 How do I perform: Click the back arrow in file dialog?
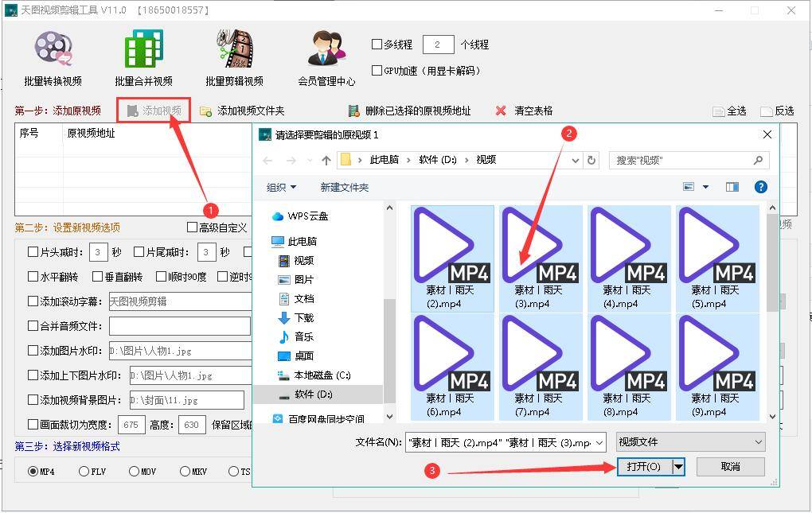(x=267, y=161)
